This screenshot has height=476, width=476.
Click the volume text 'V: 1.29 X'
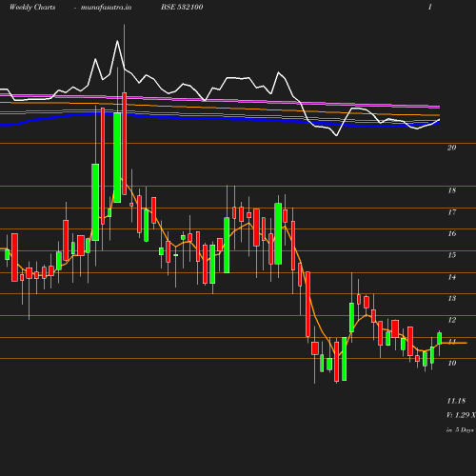461,415
